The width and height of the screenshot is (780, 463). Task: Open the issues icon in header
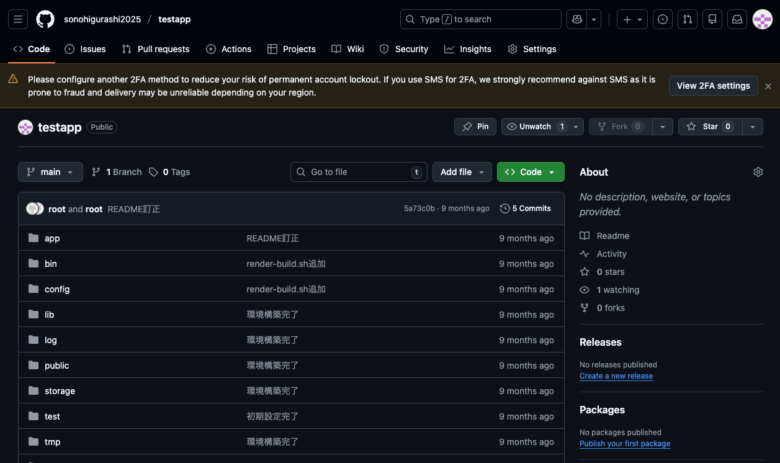[x=663, y=19]
